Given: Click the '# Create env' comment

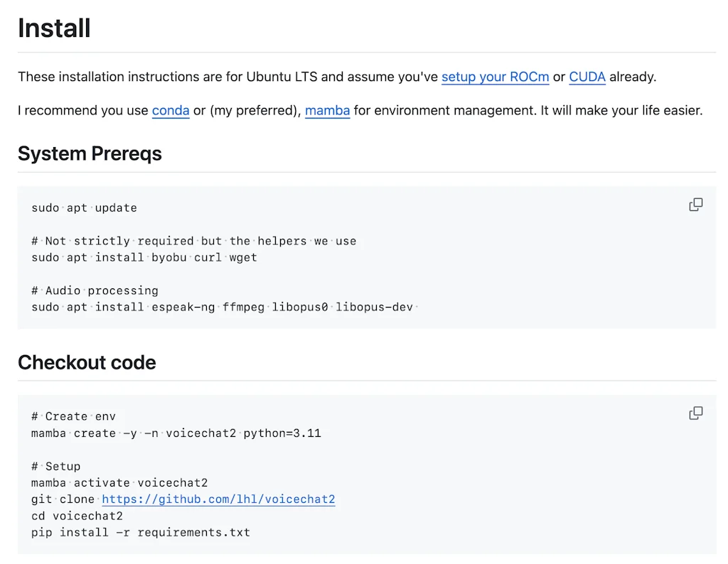Looking at the screenshot, I should (73, 416).
